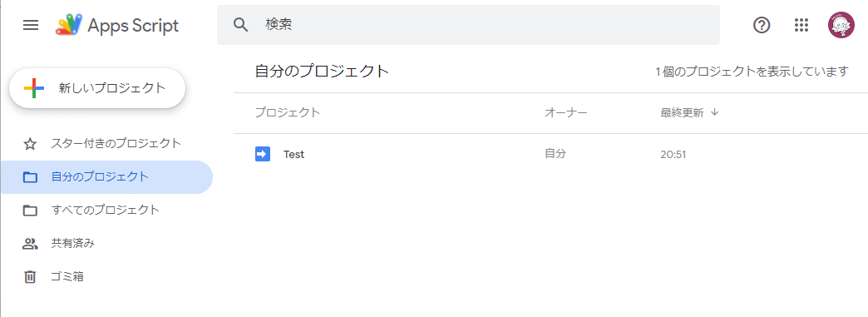Click the star icon for スター付きのプロジェクト
Viewport: 868px width, 317px height.
tap(30, 144)
